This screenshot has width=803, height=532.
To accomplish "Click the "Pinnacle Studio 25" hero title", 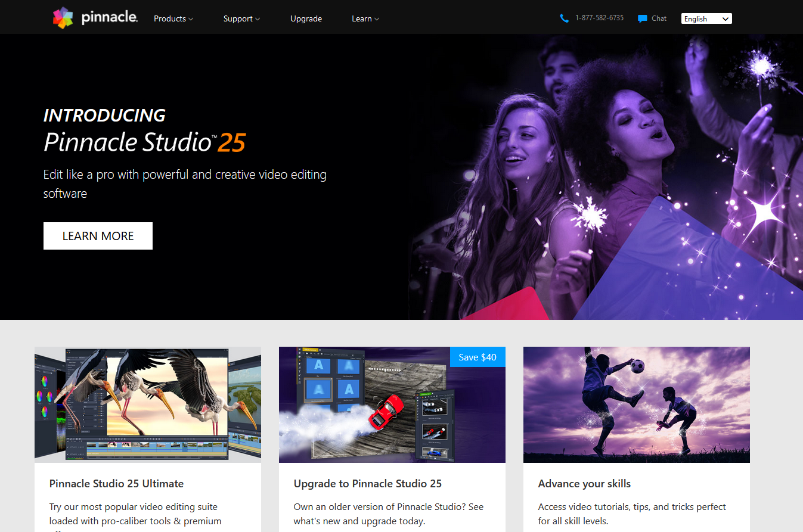I will point(144,142).
